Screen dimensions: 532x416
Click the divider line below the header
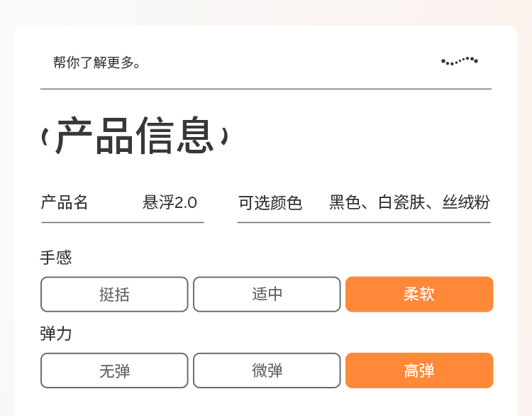(266, 89)
